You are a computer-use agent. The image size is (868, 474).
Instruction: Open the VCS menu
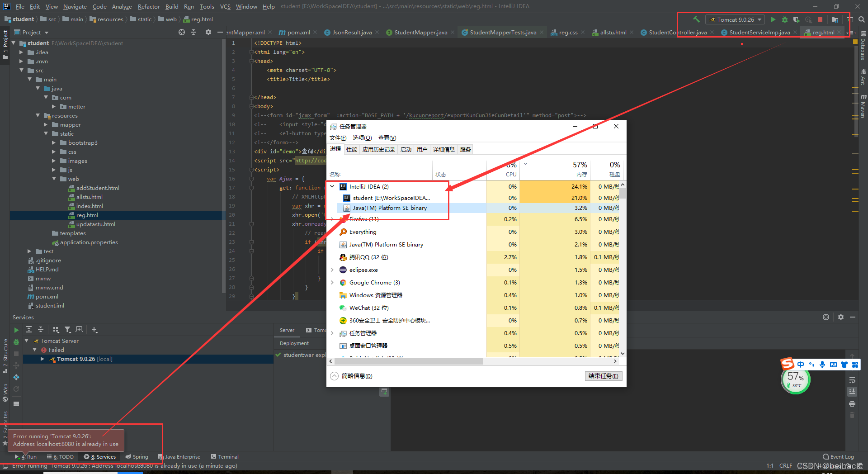point(225,6)
